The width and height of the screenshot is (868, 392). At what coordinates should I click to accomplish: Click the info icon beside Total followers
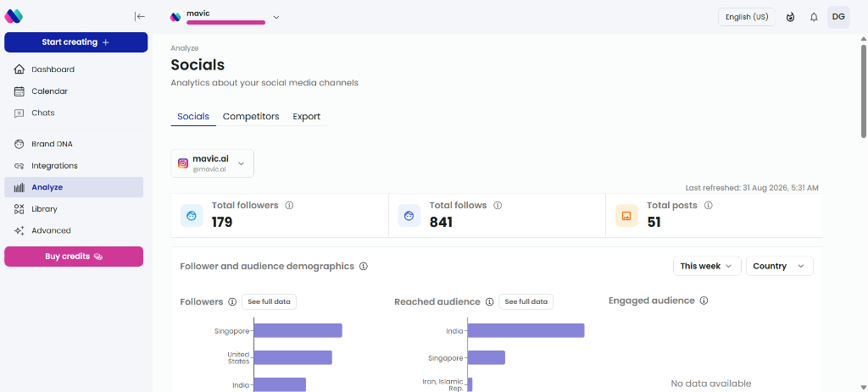(x=289, y=205)
